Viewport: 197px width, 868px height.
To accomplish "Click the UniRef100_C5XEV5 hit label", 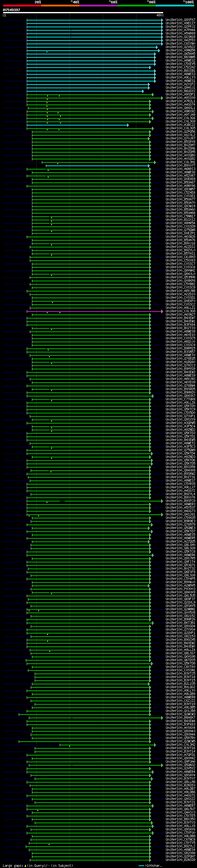I will (x=180, y=64).
